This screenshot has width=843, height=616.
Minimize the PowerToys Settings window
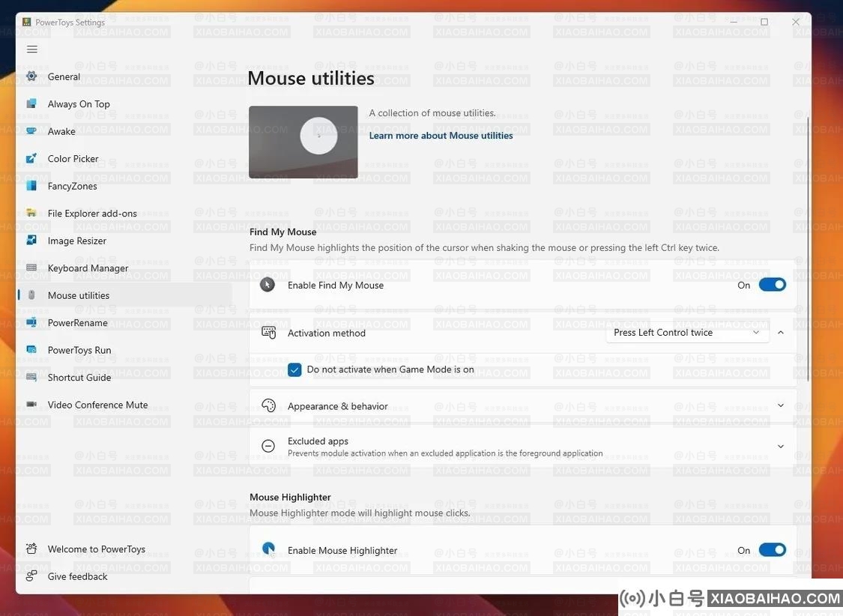(734, 22)
